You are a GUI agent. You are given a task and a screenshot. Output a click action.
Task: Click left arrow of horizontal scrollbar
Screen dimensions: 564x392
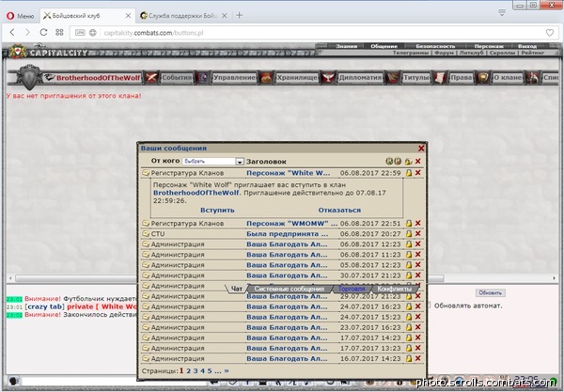[10, 278]
